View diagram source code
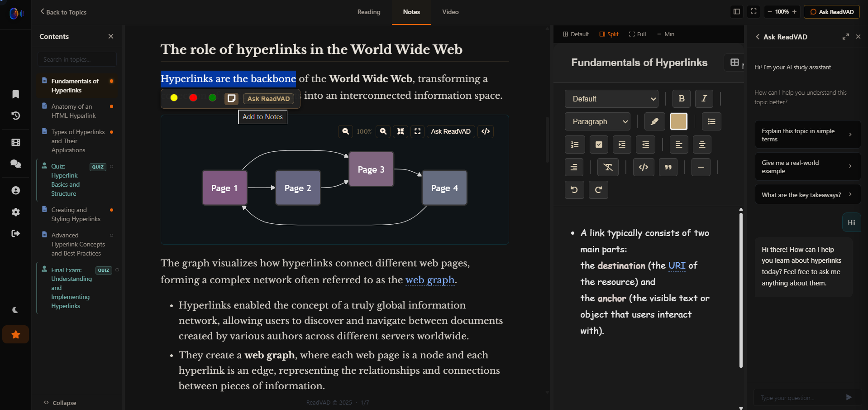The width and height of the screenshot is (868, 410). click(486, 131)
